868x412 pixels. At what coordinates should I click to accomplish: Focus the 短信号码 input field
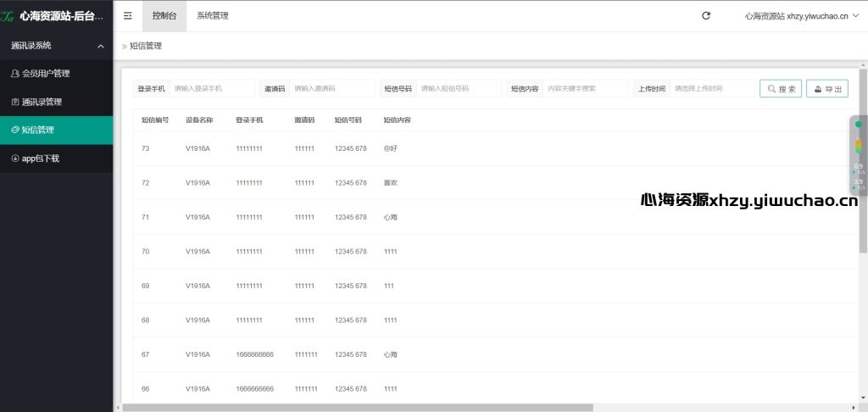click(459, 89)
